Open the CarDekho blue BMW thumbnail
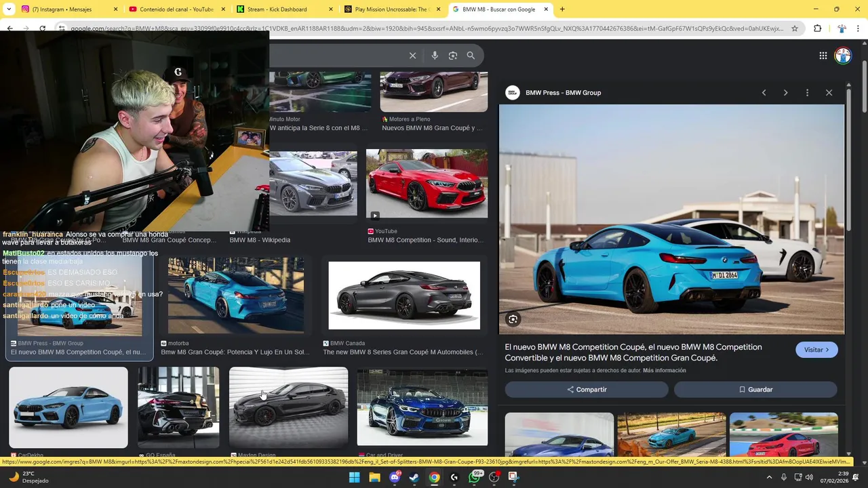Screen dimensions: 868x488 pyautogui.click(x=68, y=407)
